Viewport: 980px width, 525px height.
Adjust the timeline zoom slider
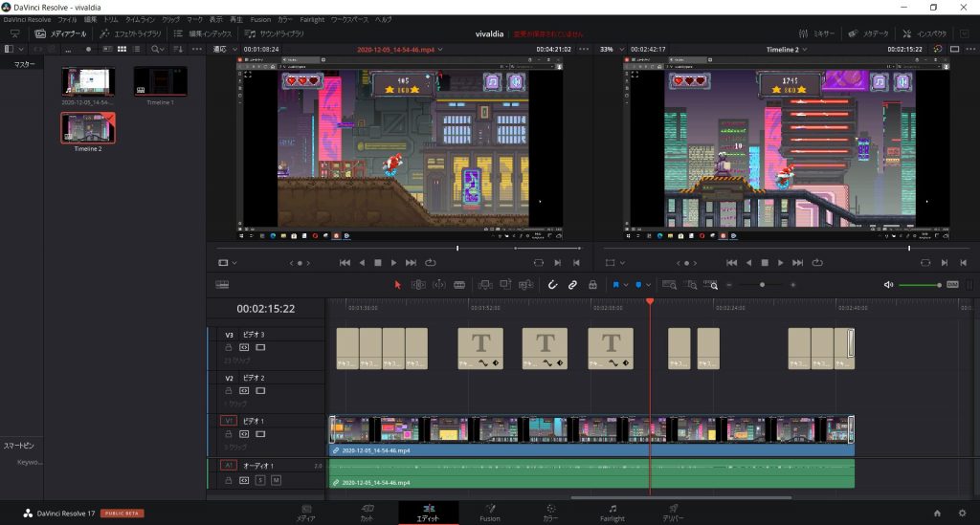[761, 285]
